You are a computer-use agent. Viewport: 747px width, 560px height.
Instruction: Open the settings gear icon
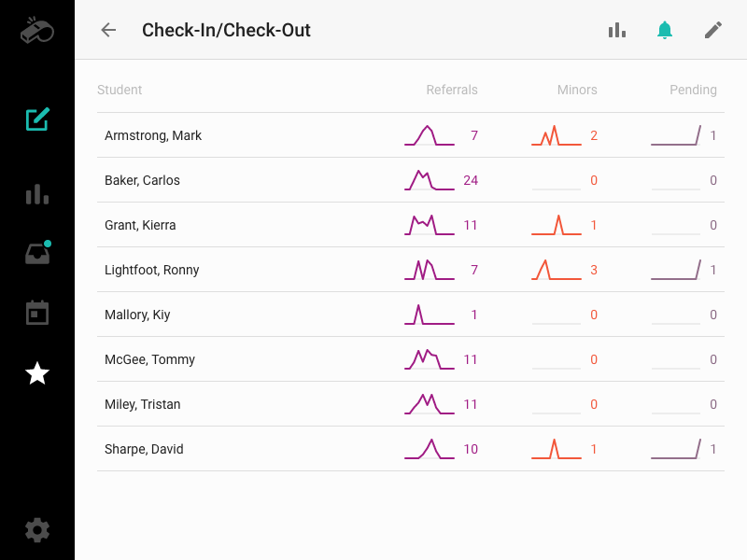point(37,530)
